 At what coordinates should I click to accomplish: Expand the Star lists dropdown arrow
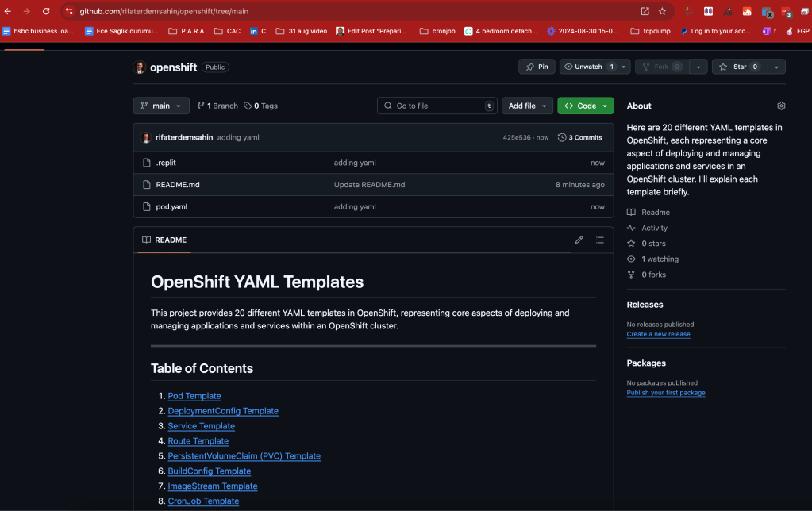coord(776,67)
